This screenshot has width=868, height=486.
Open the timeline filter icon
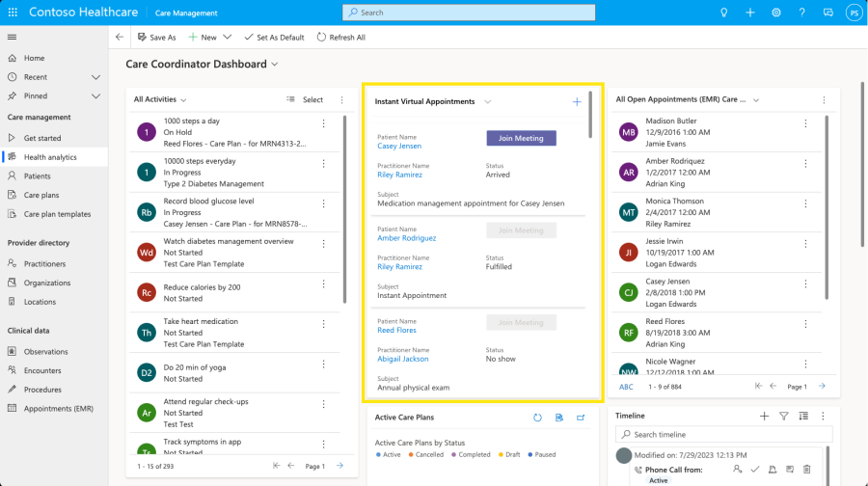click(784, 416)
